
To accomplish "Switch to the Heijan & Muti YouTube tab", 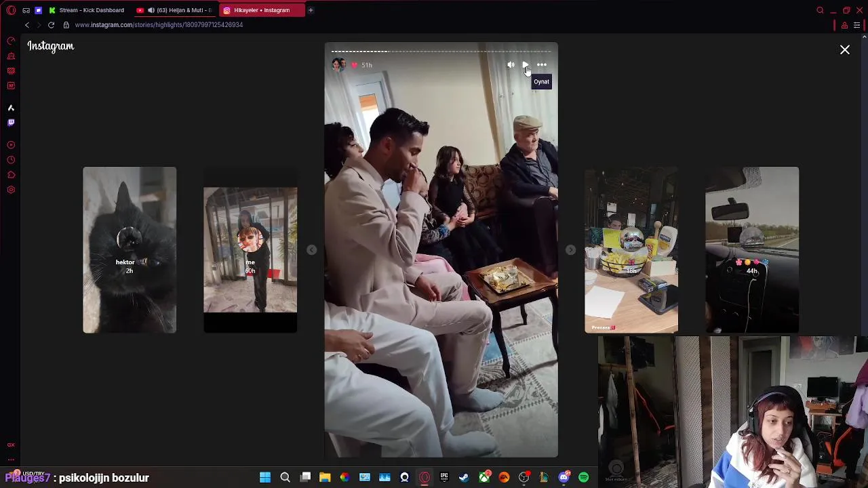I will 175,10.
